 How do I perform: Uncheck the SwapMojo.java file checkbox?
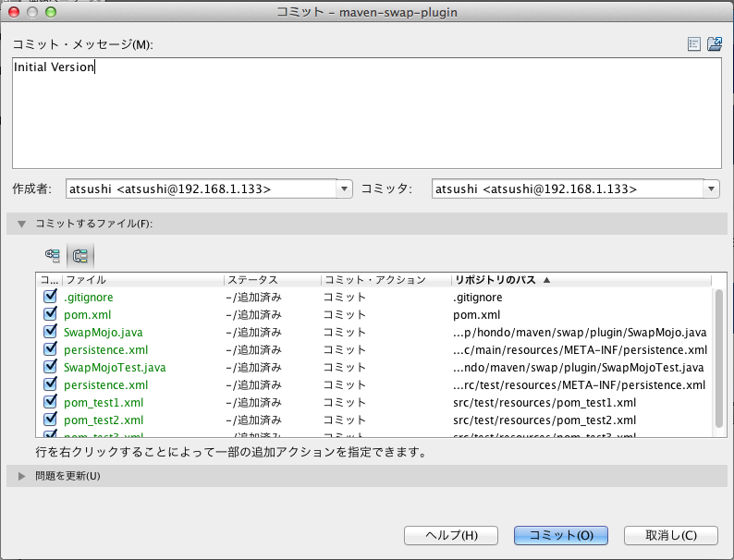click(51, 333)
